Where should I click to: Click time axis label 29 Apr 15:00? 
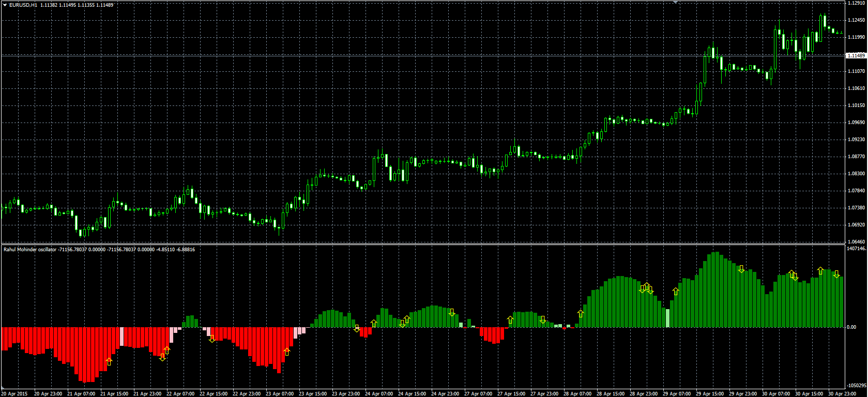click(710, 394)
